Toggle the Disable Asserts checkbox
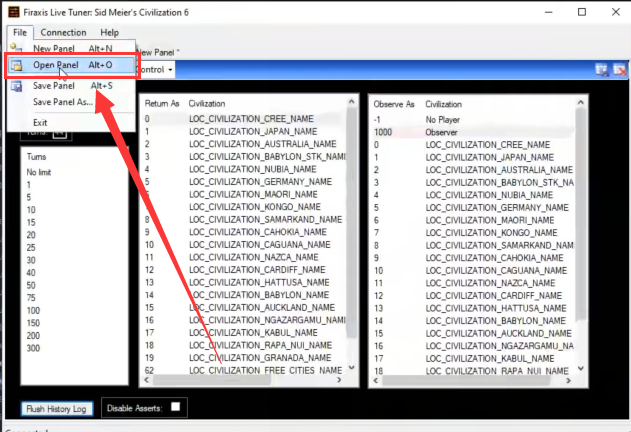This screenshot has height=432, width=631. point(175,407)
